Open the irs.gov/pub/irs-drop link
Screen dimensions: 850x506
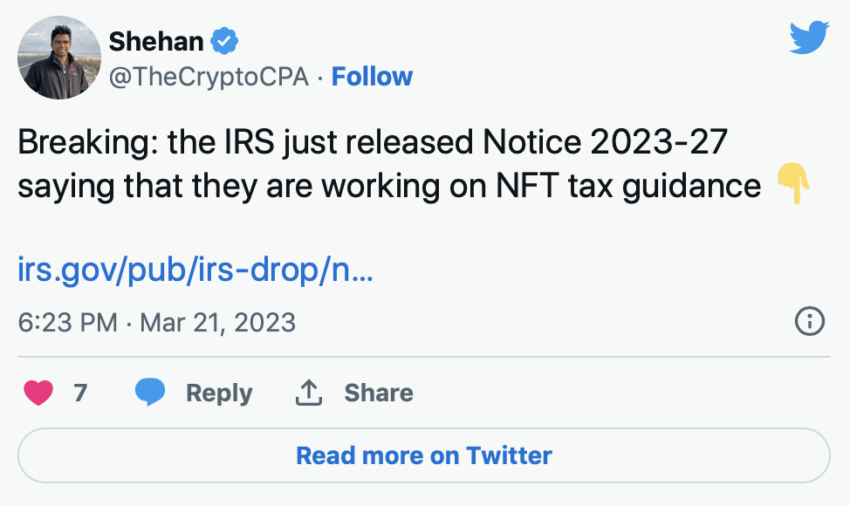(x=195, y=269)
